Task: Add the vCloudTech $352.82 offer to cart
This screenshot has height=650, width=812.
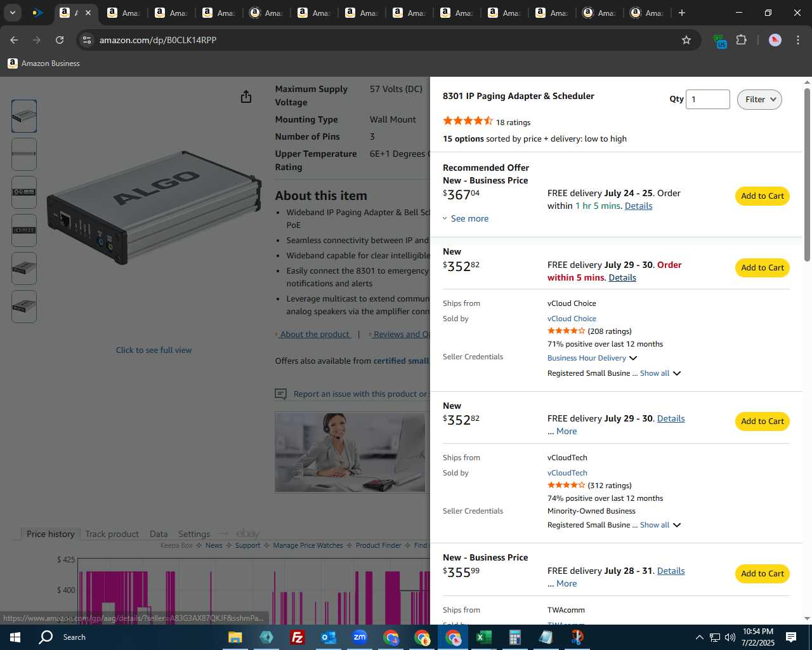Action: (763, 421)
